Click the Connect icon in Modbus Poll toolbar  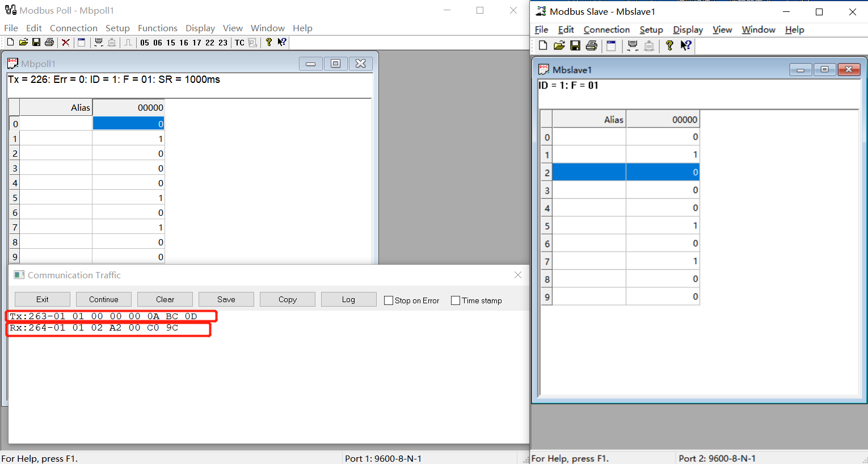pos(99,42)
